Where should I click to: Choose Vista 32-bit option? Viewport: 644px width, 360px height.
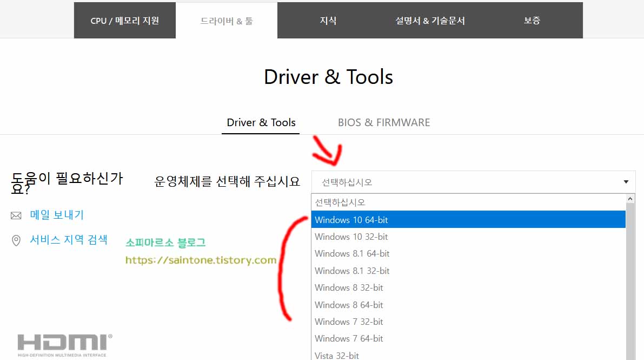(468, 355)
